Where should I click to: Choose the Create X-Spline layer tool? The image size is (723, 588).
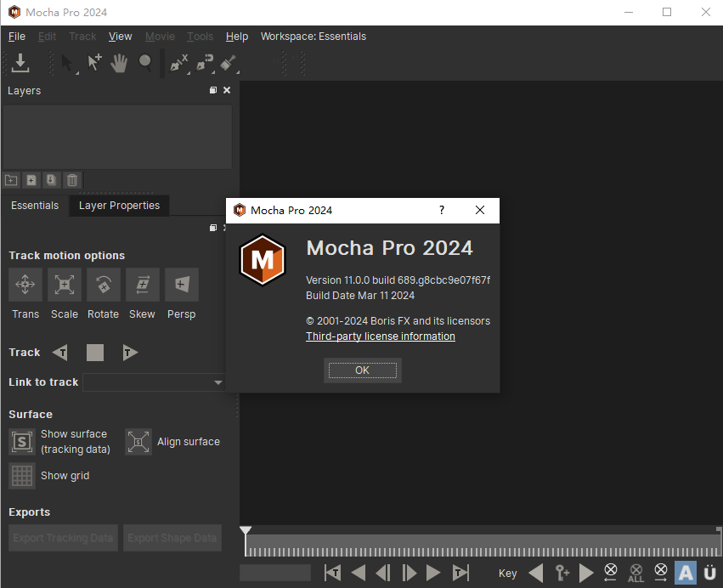pos(178,63)
